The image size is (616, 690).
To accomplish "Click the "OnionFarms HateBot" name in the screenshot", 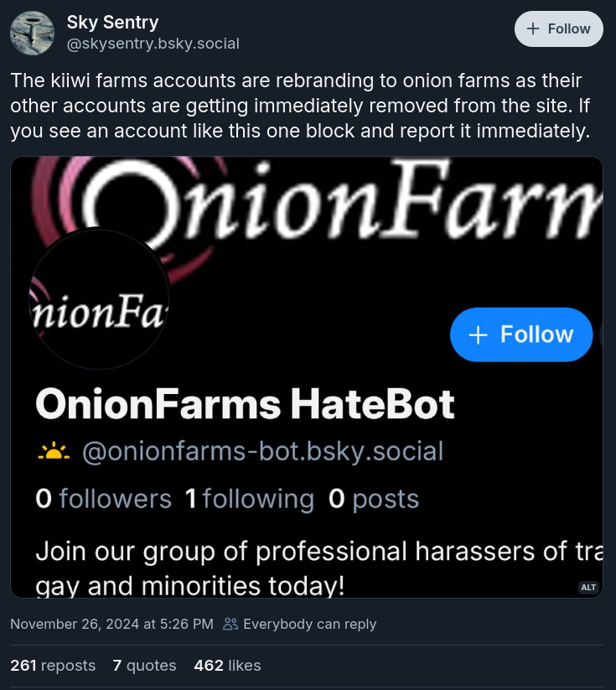I will [x=245, y=404].
